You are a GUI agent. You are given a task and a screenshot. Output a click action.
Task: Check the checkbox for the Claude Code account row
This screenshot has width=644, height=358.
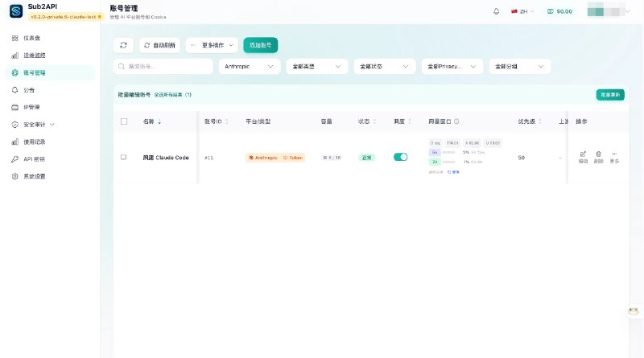point(124,157)
